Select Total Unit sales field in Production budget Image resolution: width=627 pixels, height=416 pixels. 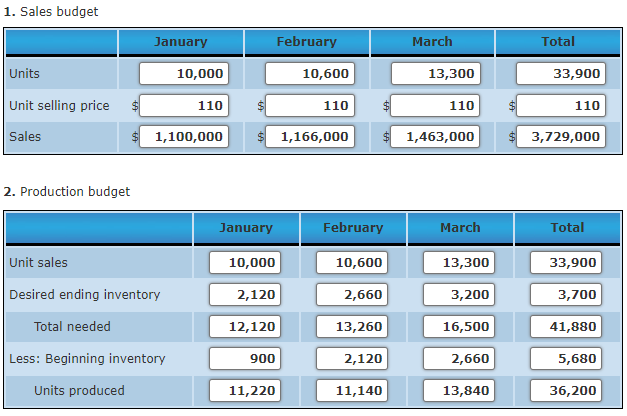tap(566, 262)
